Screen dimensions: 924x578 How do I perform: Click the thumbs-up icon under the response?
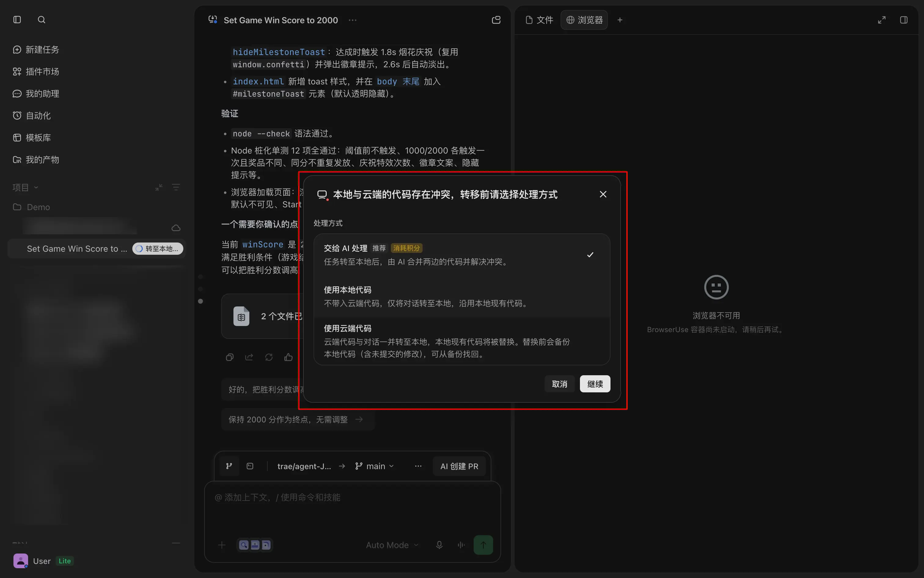288,357
